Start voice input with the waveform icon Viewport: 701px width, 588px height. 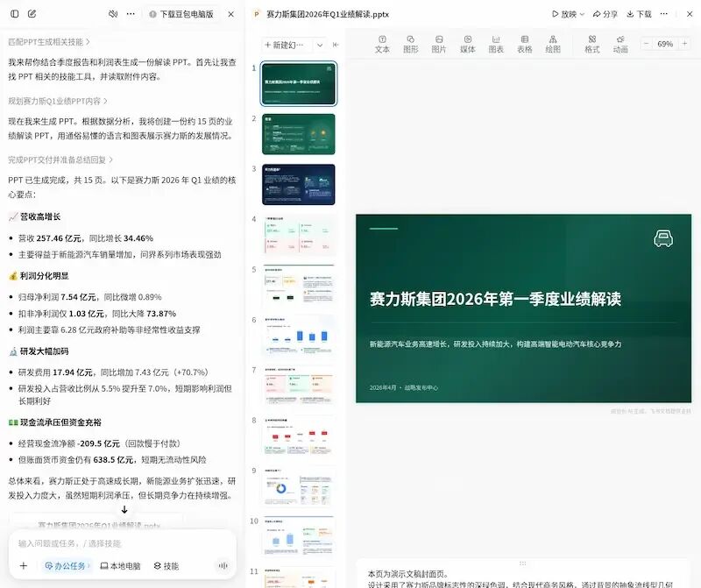click(x=223, y=565)
